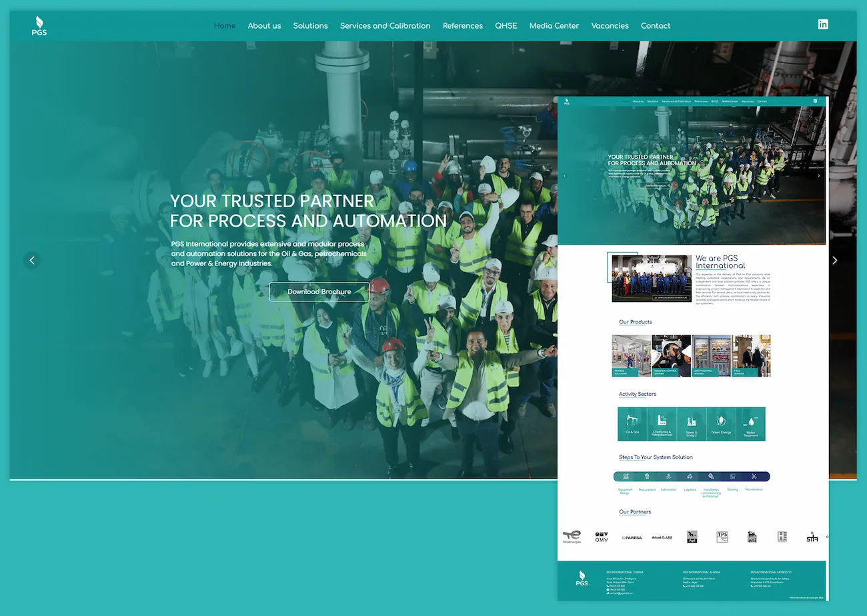This screenshot has width=867, height=616.
Task: Click the Power & Energy sector icon
Action: click(692, 424)
